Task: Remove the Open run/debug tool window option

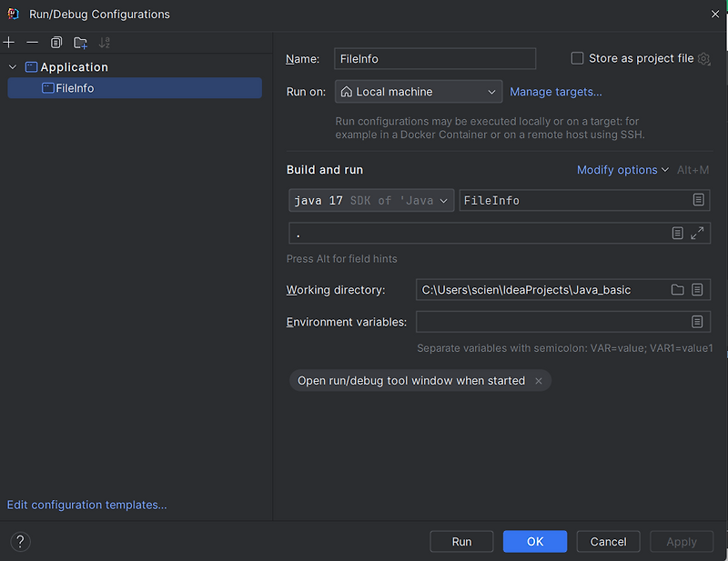Action: [539, 381]
